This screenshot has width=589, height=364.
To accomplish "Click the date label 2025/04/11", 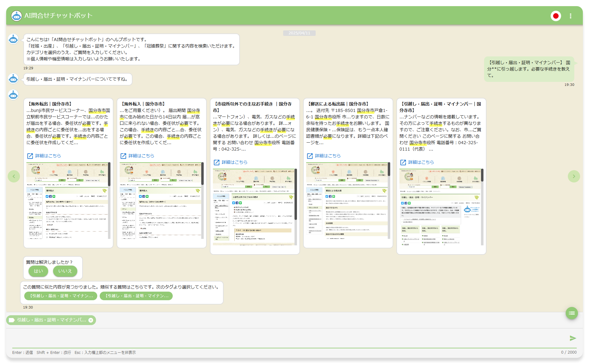I will 299,33.
